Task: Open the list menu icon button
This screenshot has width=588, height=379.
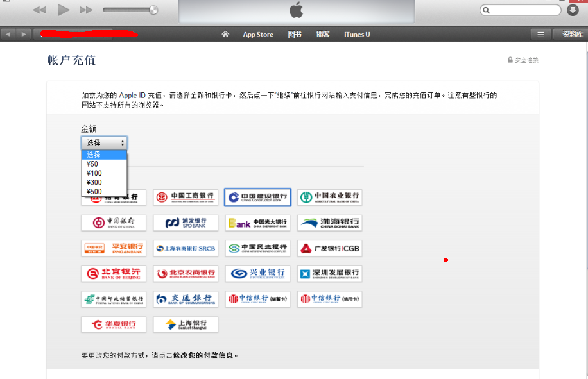Action: pyautogui.click(x=540, y=35)
